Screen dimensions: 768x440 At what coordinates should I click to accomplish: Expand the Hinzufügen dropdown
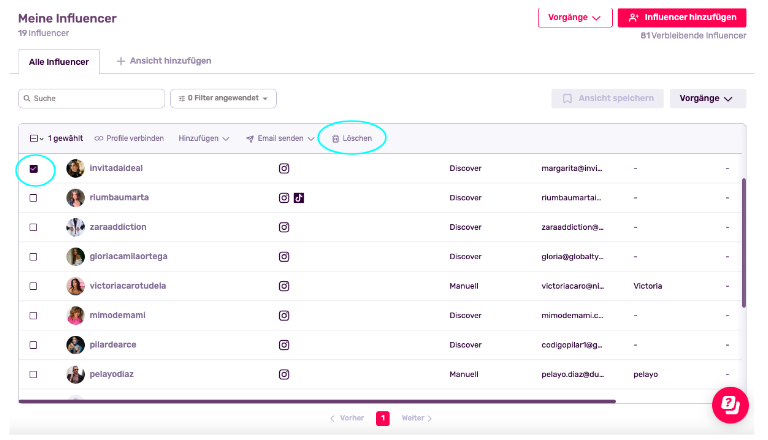pyautogui.click(x=204, y=139)
